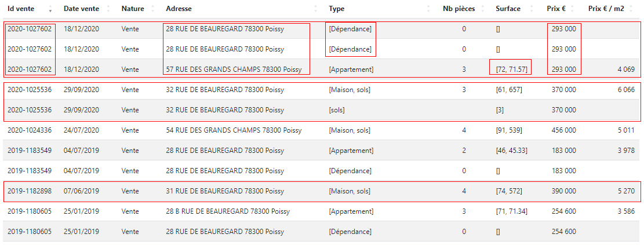This screenshot has height=245, width=644.
Task: Click the Date vente header text
Action: (x=81, y=9)
